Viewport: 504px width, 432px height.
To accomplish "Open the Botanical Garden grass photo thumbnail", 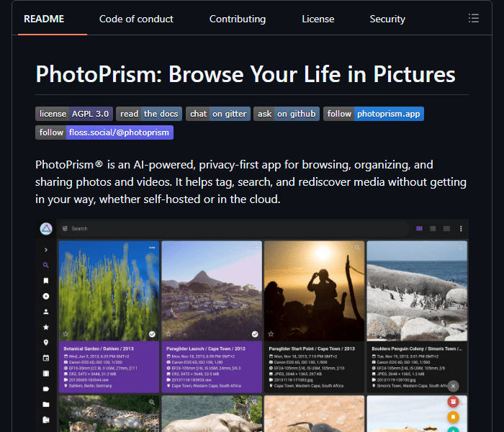I will coord(109,291).
